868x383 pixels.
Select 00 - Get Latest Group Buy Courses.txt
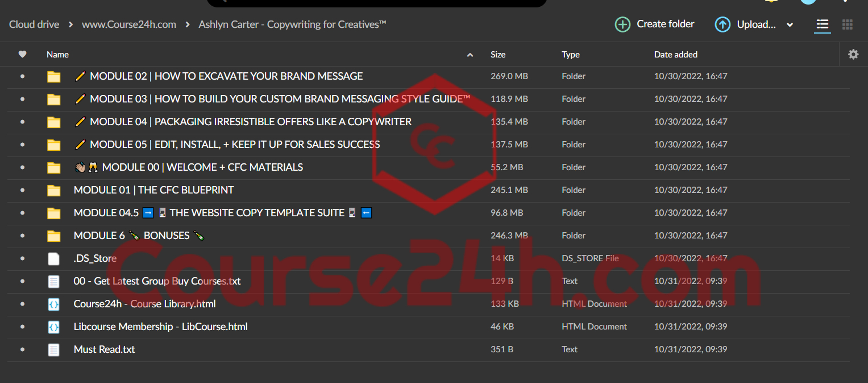157,281
